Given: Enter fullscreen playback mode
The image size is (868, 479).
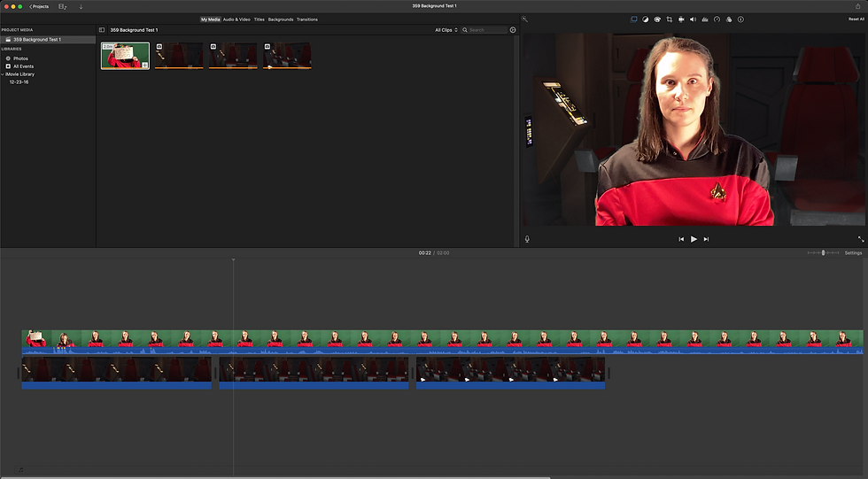Looking at the screenshot, I should click(x=861, y=239).
